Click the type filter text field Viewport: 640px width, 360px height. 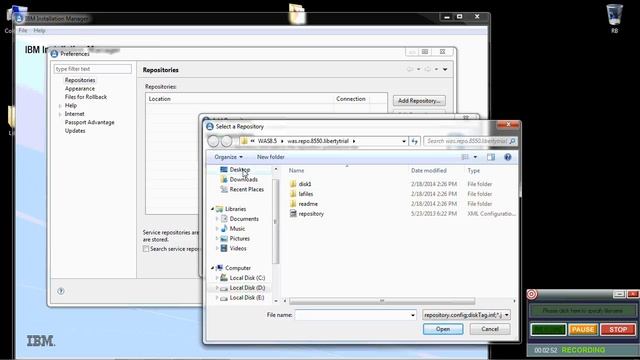[x=93, y=69]
